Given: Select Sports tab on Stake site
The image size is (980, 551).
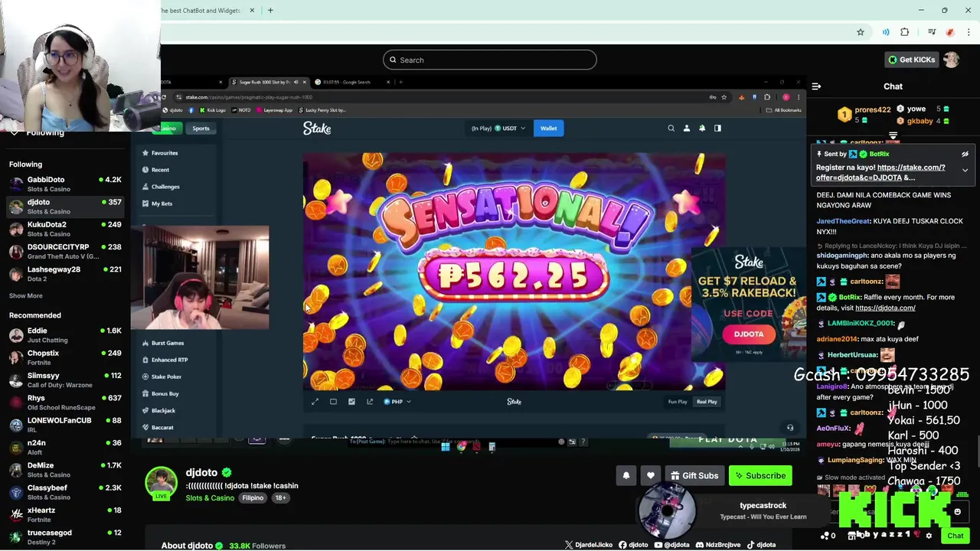Looking at the screenshot, I should (201, 129).
